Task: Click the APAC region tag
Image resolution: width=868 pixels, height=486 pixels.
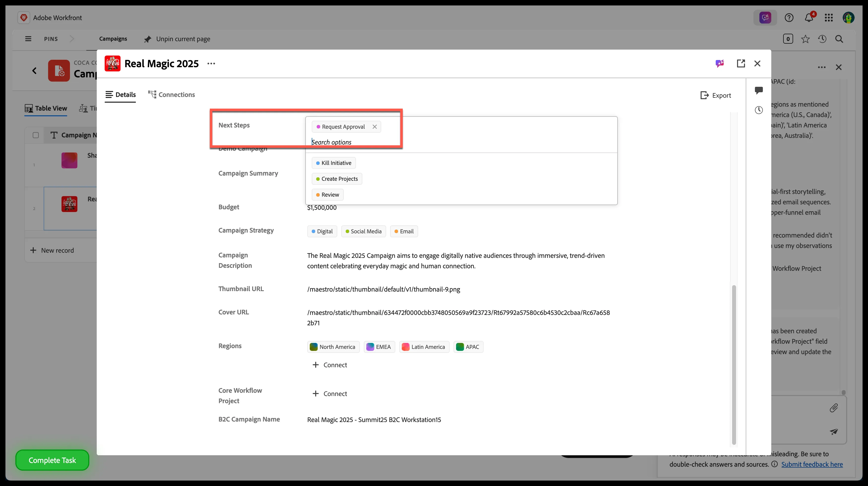Action: (x=468, y=347)
